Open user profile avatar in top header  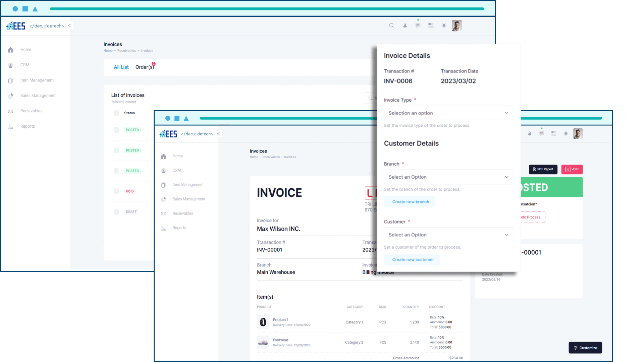tap(457, 25)
